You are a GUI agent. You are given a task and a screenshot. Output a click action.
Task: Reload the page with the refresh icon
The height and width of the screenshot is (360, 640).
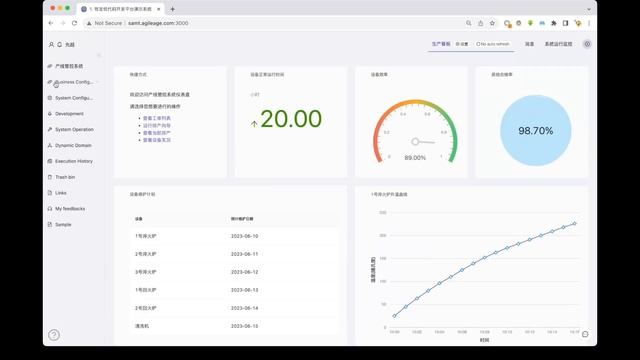tap(74, 23)
